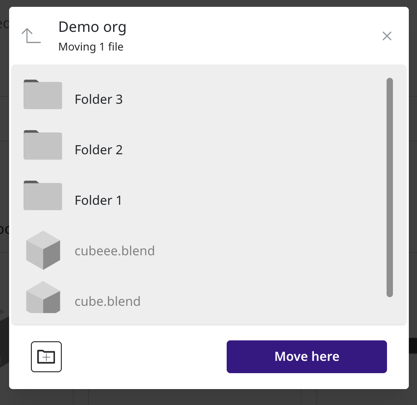Open the Folder 1 label
Image resolution: width=417 pixels, height=405 pixels.
(98, 201)
